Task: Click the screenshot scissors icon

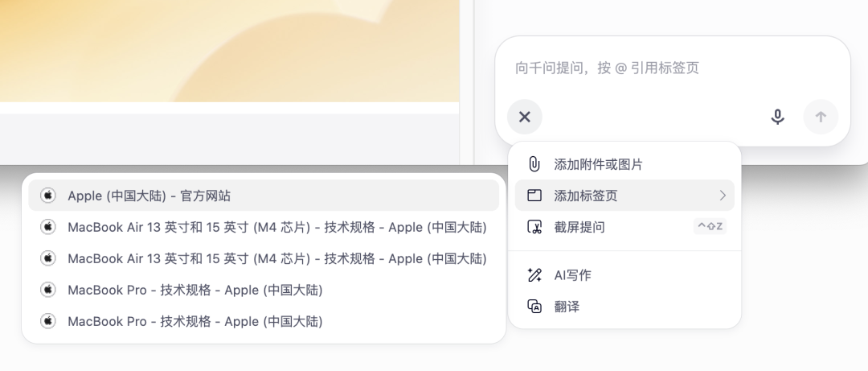Action: [x=534, y=227]
